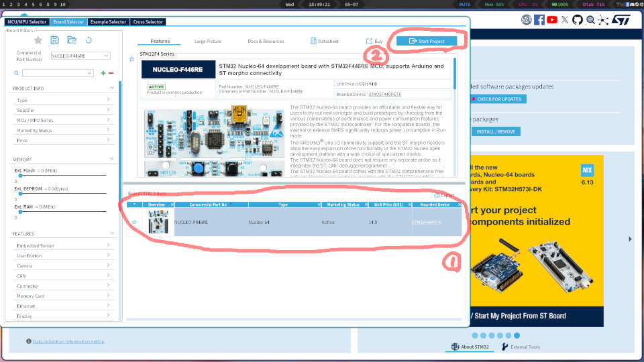The height and width of the screenshot is (362, 644).
Task: Click the External Tools wrench icon
Action: click(504, 347)
